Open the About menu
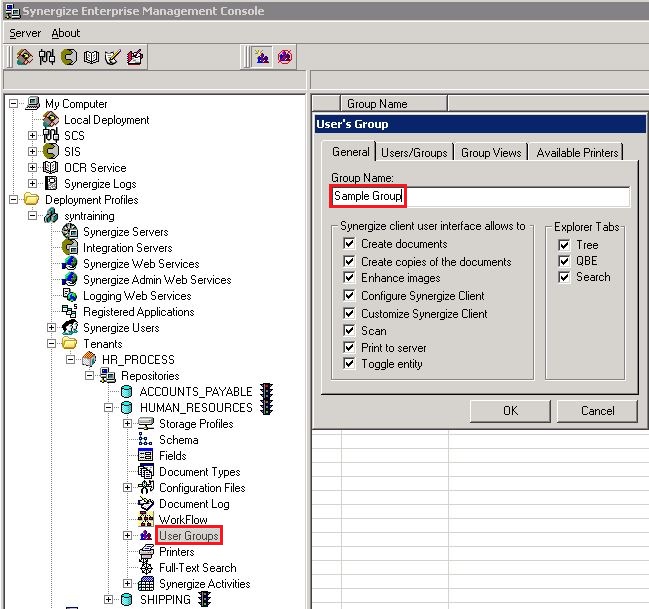 (66, 33)
